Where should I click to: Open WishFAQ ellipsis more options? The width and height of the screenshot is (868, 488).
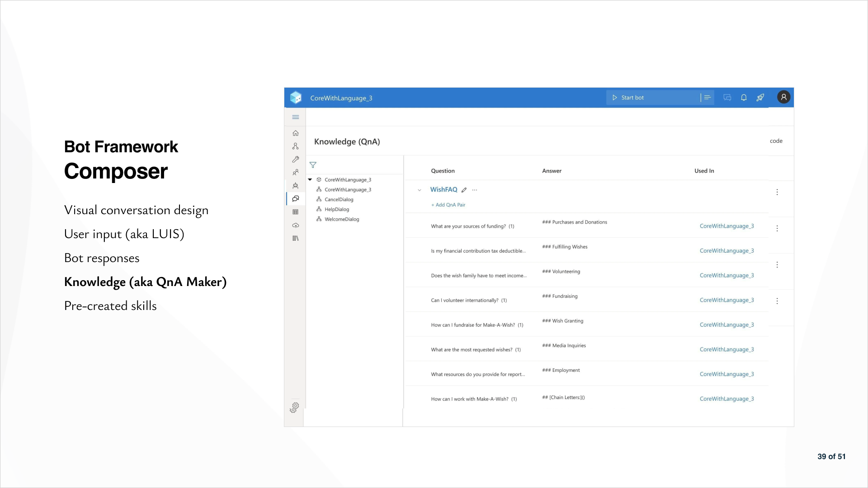coord(475,190)
